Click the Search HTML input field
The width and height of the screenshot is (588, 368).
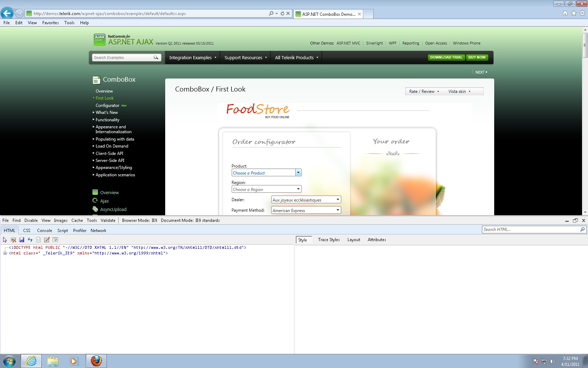click(x=531, y=230)
